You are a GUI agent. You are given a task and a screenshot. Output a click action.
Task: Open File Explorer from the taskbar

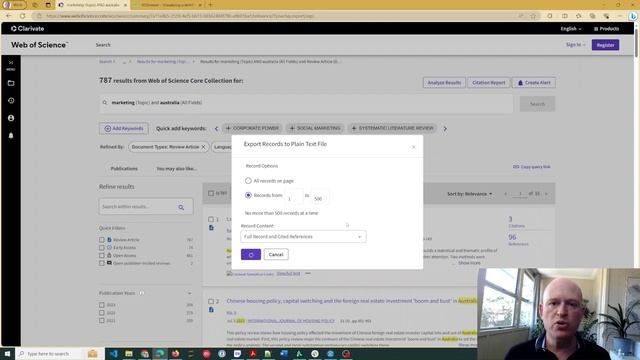click(x=129, y=353)
